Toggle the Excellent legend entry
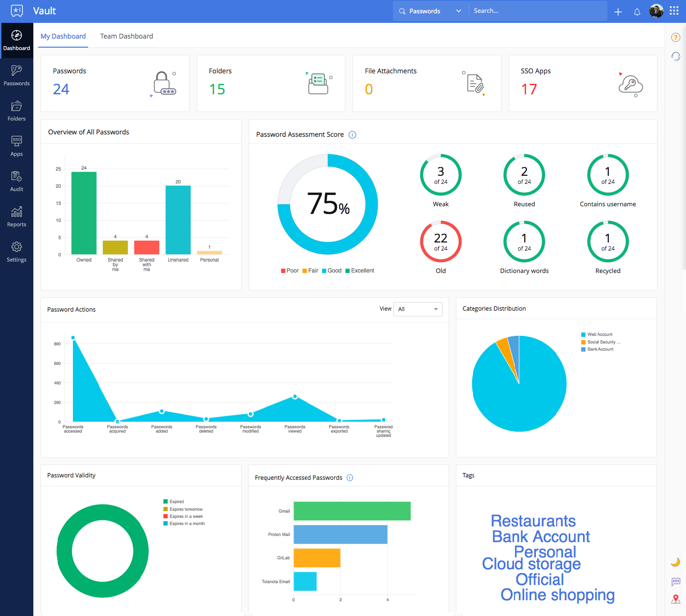This screenshot has width=686, height=616. [x=360, y=271]
